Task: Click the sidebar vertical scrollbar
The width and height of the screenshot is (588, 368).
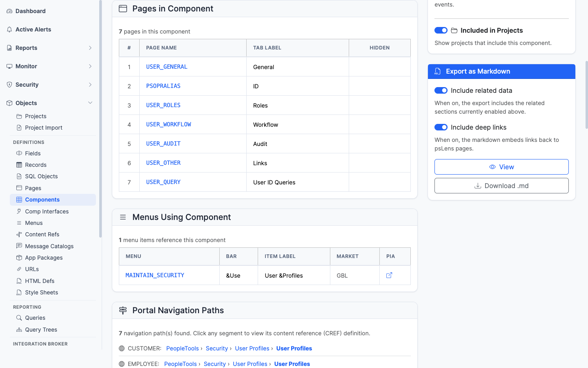Action: coord(100,119)
